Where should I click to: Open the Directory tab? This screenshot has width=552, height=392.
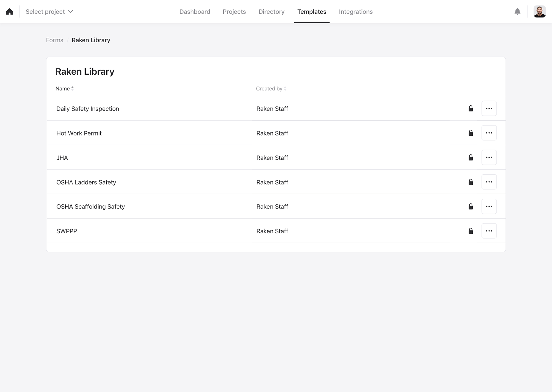coord(271,11)
